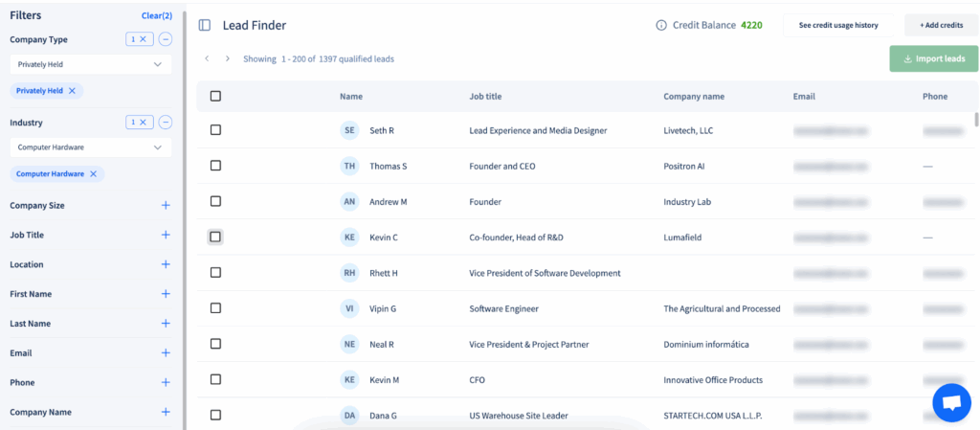The height and width of the screenshot is (430, 980).
Task: Go to previous page of leads
Action: (x=207, y=58)
